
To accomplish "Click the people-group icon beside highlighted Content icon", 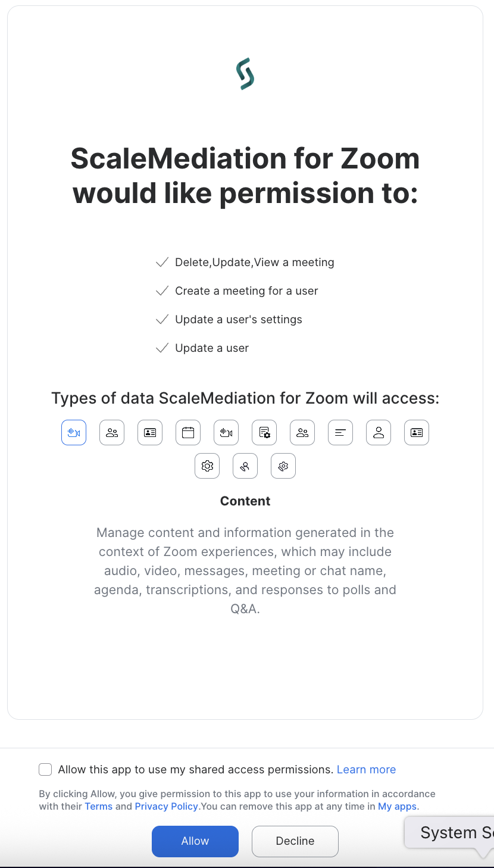I will coord(112,433).
